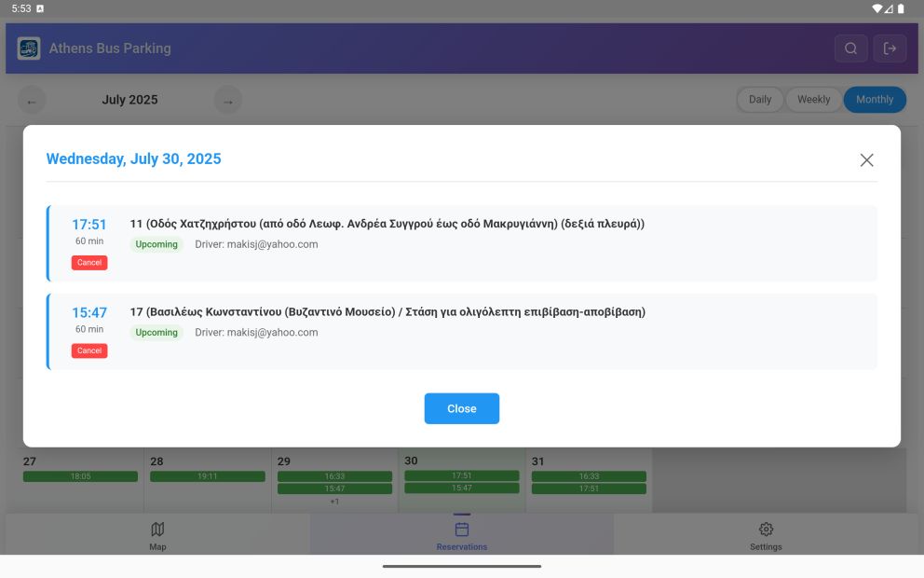Select 16:33 reservation on day 31
Viewport: 924px width, 578px height.
(589, 476)
